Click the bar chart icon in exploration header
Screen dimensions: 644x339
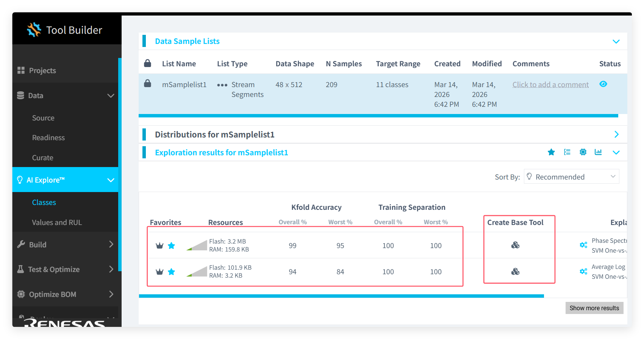pos(598,152)
